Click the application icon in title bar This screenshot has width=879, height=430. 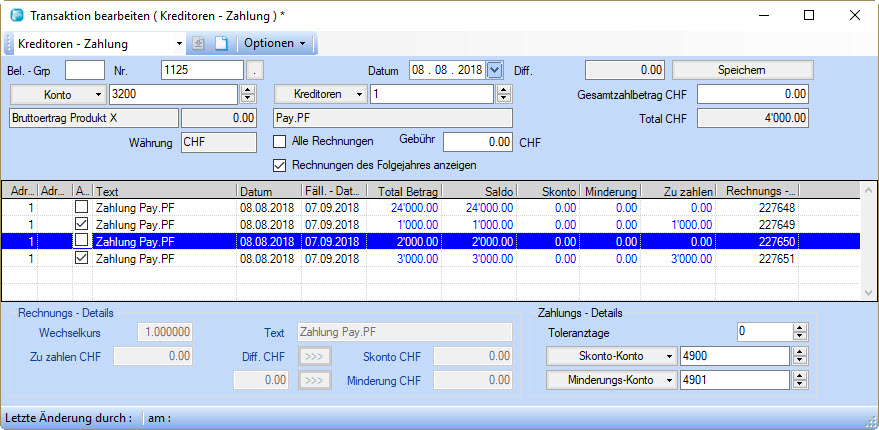[15, 16]
